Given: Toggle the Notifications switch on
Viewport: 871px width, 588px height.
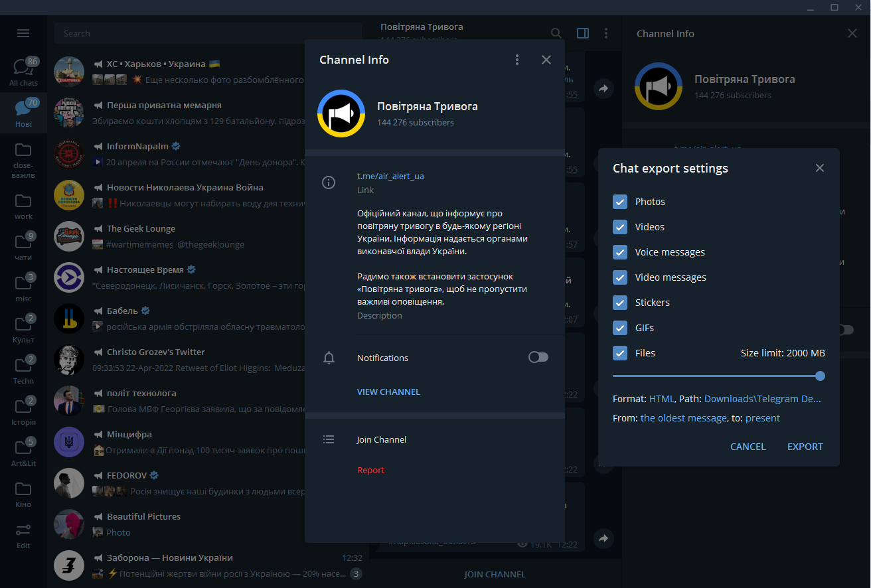Looking at the screenshot, I should [538, 358].
